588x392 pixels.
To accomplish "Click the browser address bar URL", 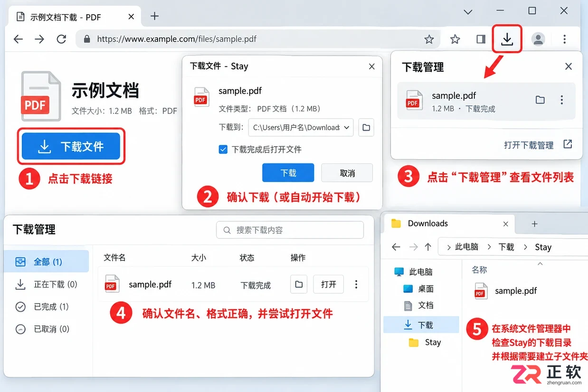I will pyautogui.click(x=177, y=39).
